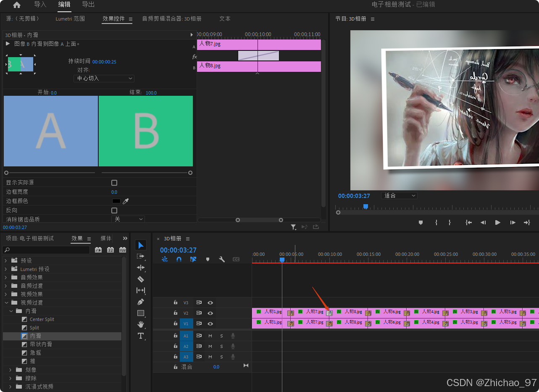Open the 适合 zoom level dropdown
Viewport: 539px width, 392px height.
point(399,195)
